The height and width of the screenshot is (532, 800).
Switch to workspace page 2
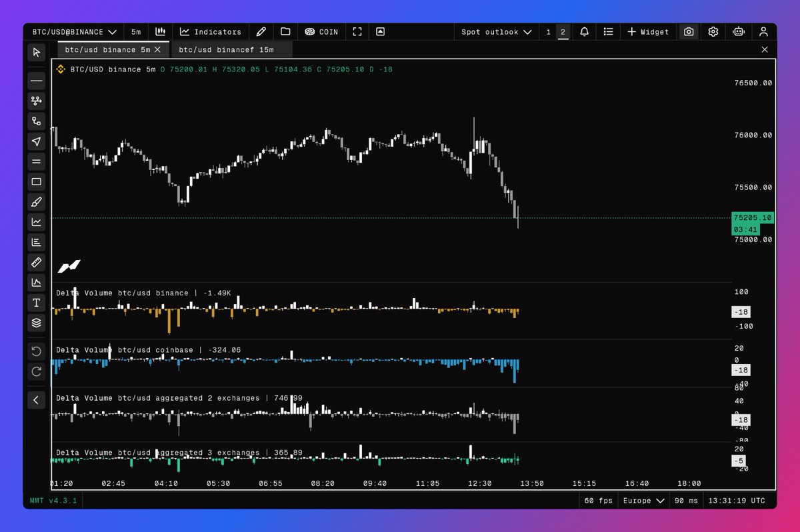[x=563, y=31]
